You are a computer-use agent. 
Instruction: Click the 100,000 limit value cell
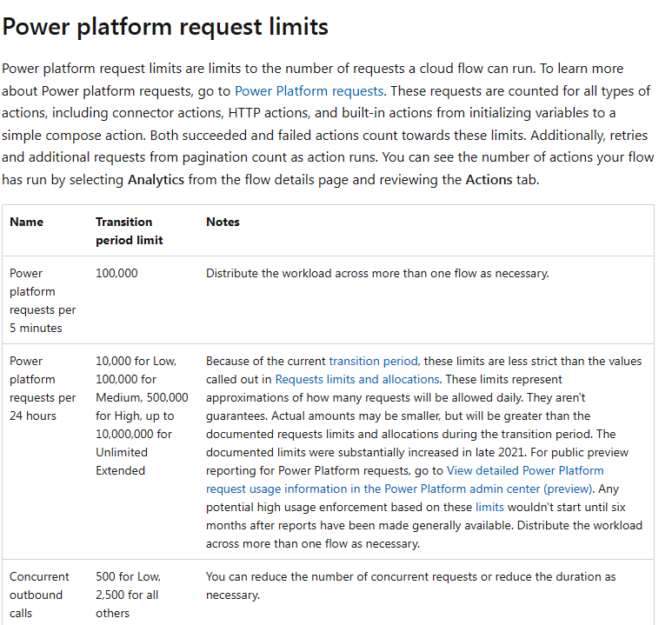(116, 274)
